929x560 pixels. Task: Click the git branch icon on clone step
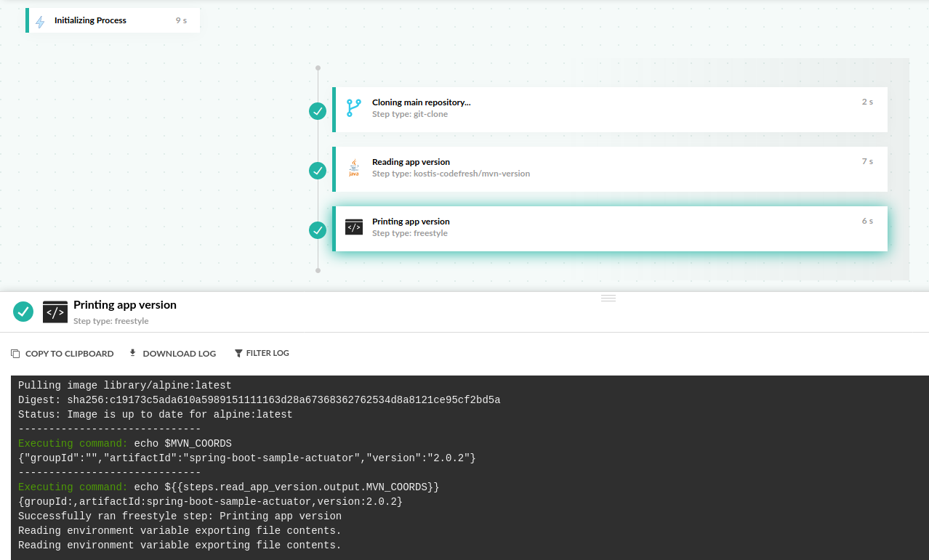[353, 108]
